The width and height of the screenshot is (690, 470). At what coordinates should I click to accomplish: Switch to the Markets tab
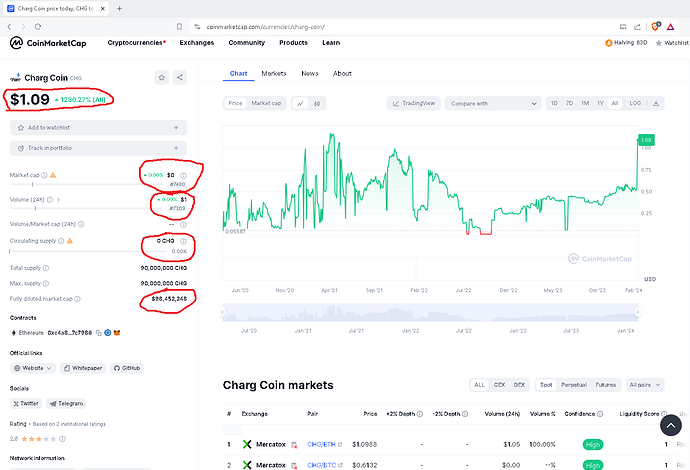274,73
